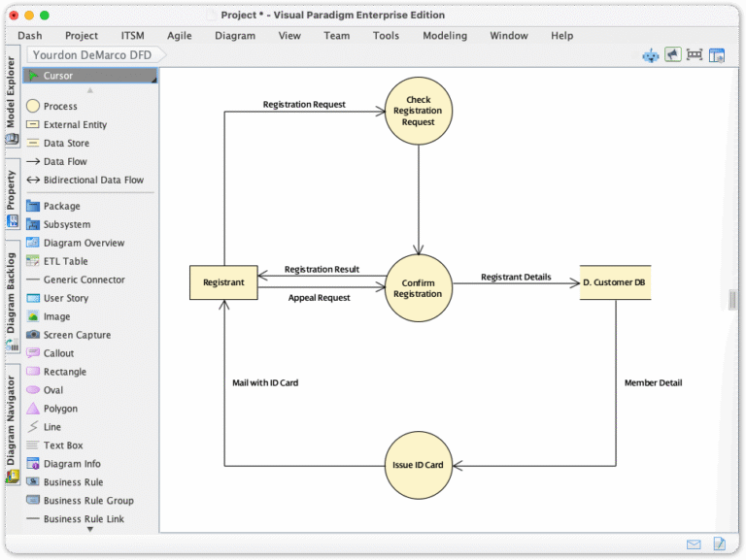This screenshot has height=560, width=746.
Task: Pick the Diagram Overview tool
Action: pyautogui.click(x=90, y=243)
